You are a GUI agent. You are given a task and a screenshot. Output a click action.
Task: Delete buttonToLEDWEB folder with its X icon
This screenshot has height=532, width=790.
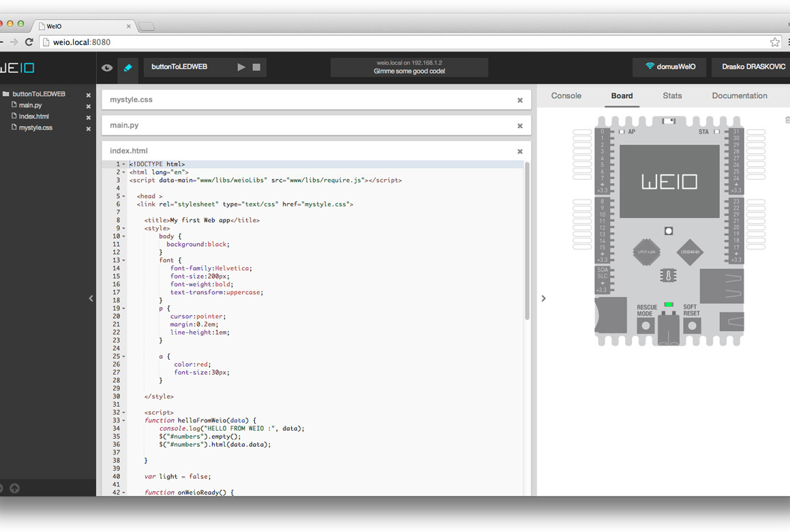click(x=88, y=95)
